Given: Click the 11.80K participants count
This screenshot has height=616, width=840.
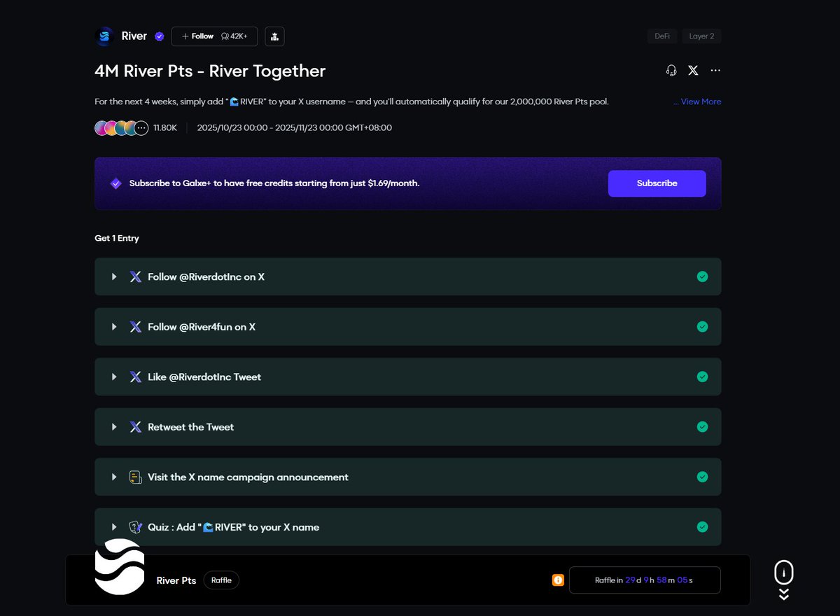Looking at the screenshot, I should (165, 128).
